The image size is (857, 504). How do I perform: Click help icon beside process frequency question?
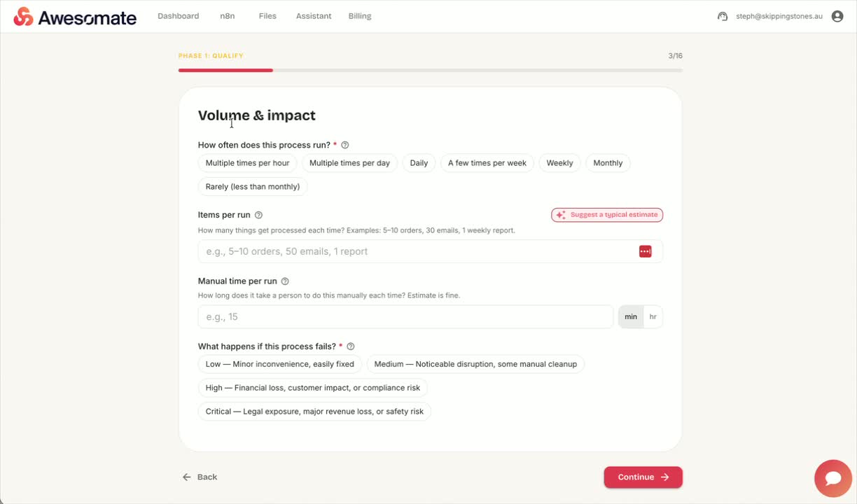[x=344, y=145]
